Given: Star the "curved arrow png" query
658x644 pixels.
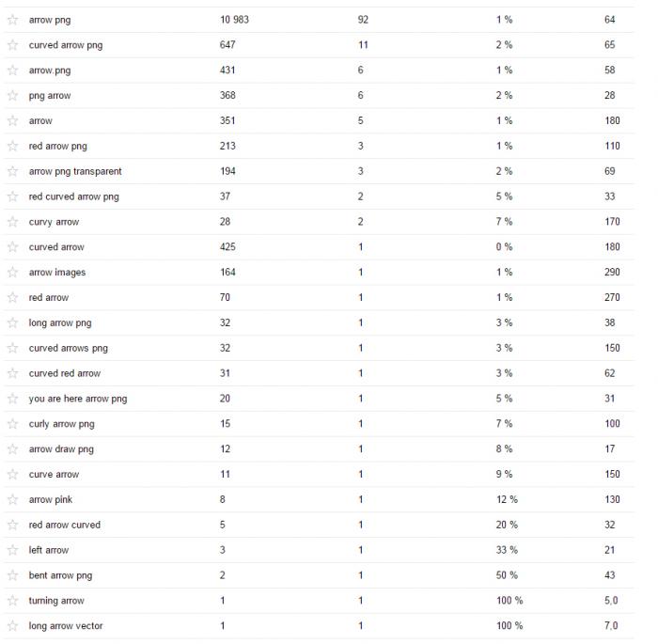Looking at the screenshot, I should point(12,45).
